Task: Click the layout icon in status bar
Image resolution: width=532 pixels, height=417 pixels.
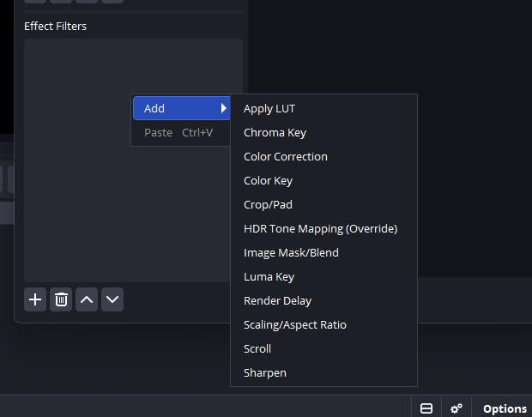Action: click(x=426, y=408)
